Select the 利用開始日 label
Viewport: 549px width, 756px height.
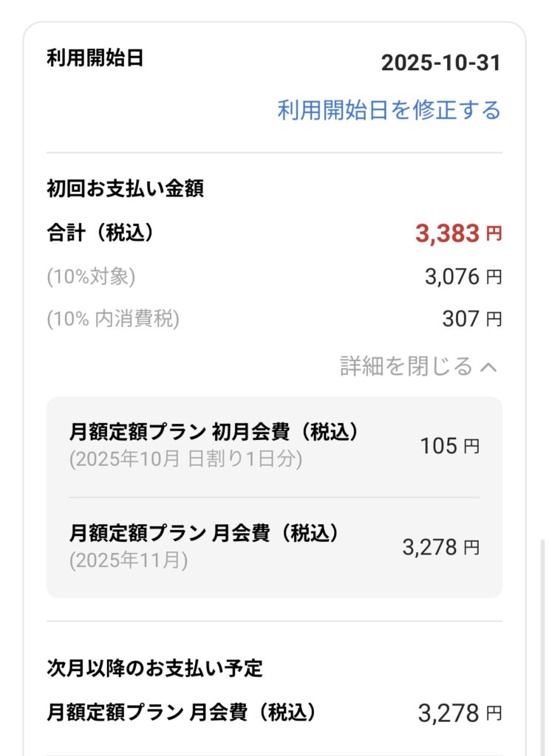(x=95, y=58)
